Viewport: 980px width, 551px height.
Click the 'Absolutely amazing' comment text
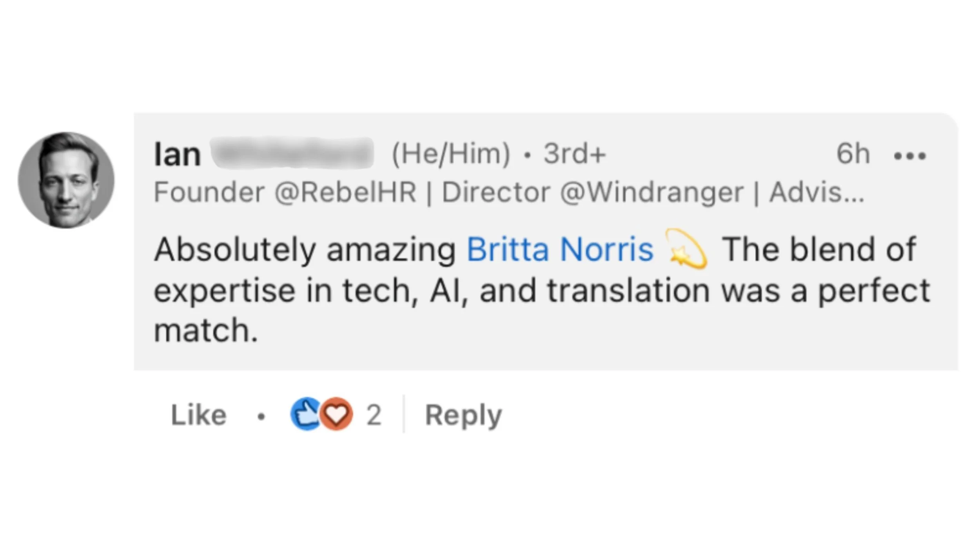[x=305, y=250]
